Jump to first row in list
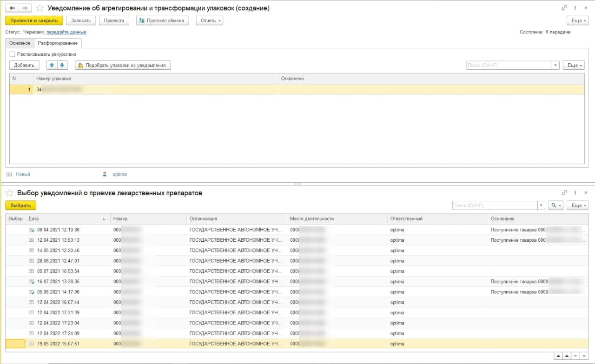The image size is (595, 364). (x=558, y=356)
